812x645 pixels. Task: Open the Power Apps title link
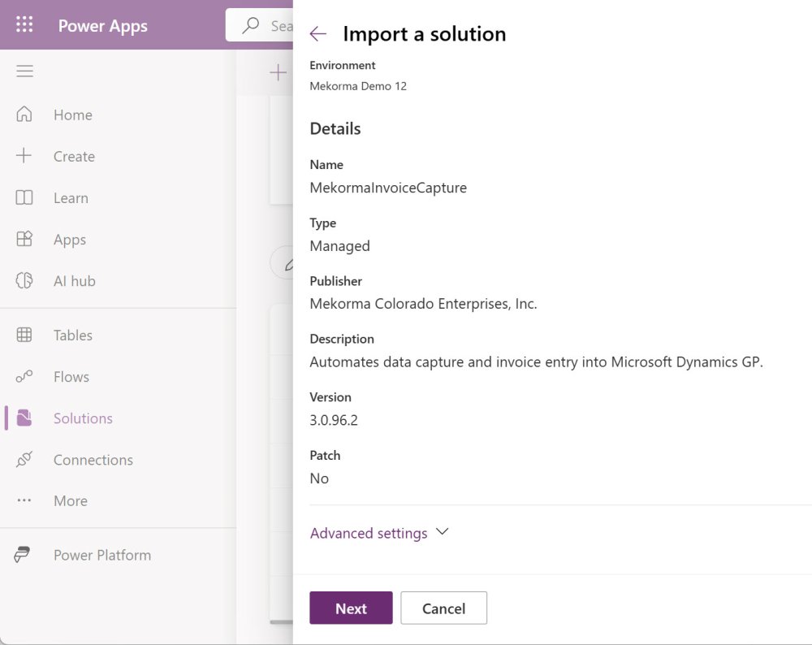[102, 26]
